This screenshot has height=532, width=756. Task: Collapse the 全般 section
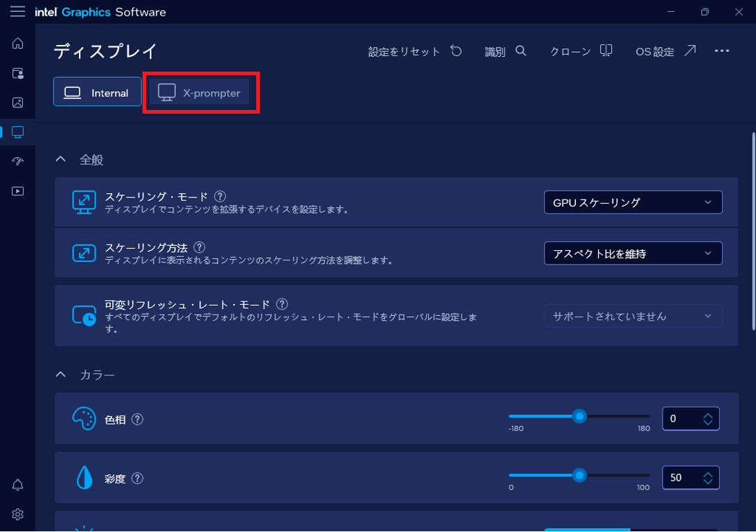pos(60,159)
